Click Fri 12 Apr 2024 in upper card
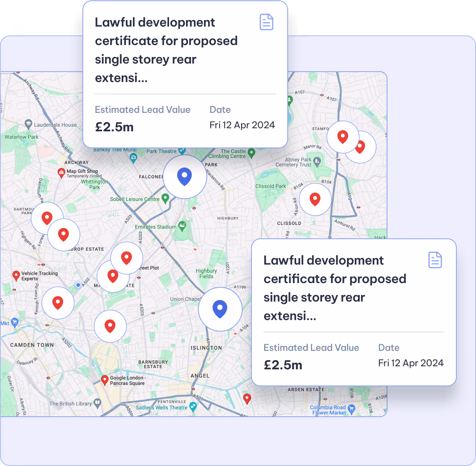Screen dimensions: 476x466 coord(242,125)
